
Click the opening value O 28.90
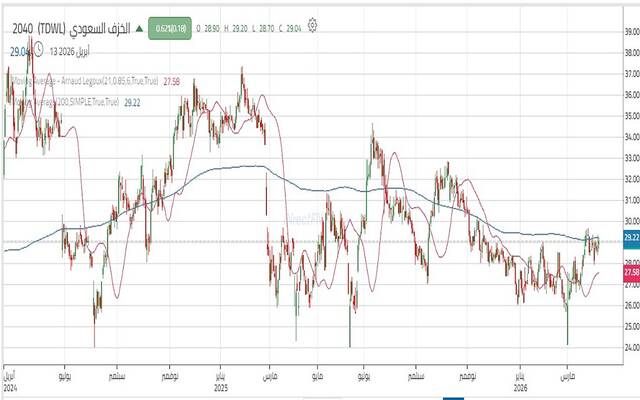click(207, 29)
